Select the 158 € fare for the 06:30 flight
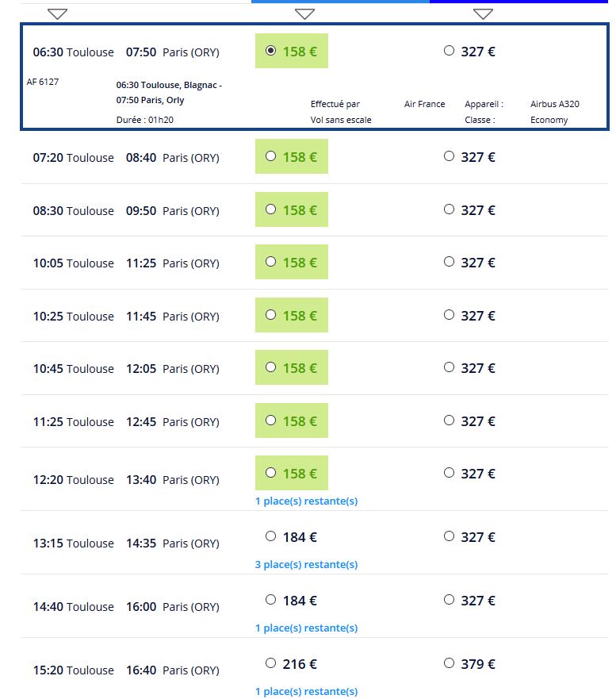Viewport: 616px width, 699px height. click(x=272, y=51)
